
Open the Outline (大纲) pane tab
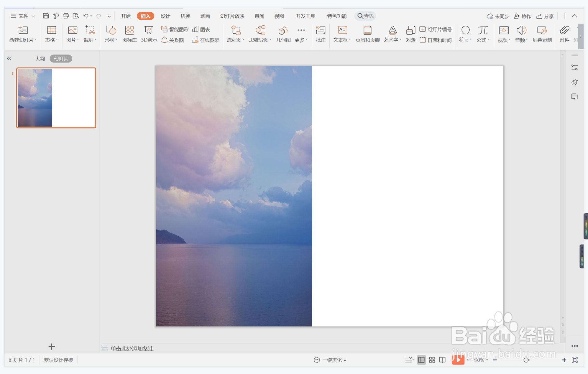point(40,59)
